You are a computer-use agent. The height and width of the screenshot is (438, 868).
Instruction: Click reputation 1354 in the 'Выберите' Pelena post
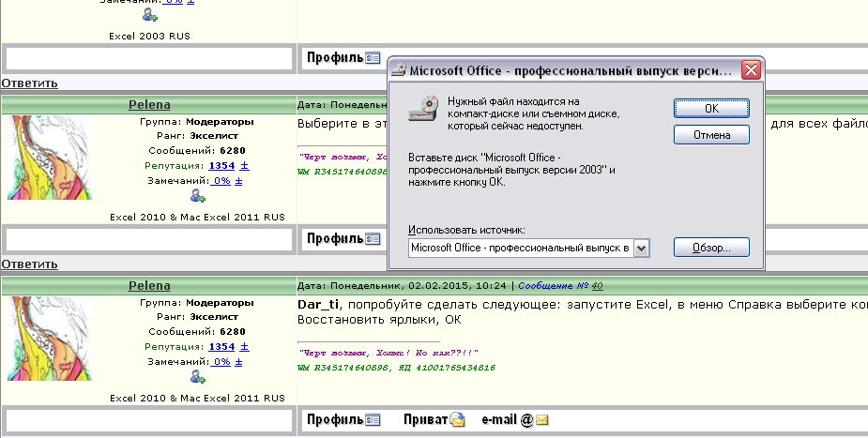221,166
